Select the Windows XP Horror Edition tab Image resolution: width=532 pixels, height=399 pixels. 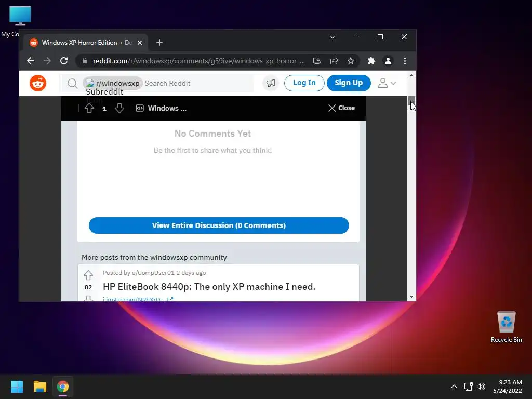(x=86, y=43)
